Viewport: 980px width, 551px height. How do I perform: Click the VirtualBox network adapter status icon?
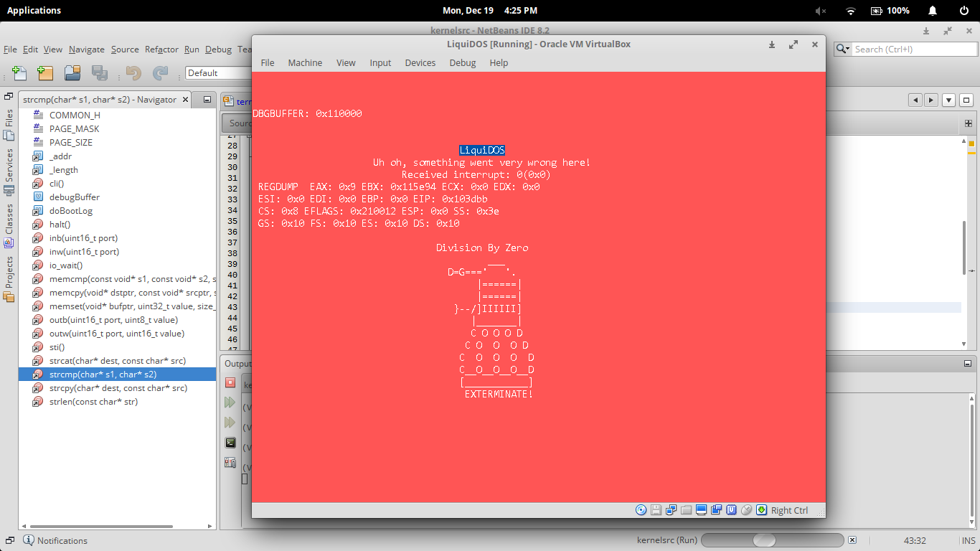pyautogui.click(x=671, y=510)
